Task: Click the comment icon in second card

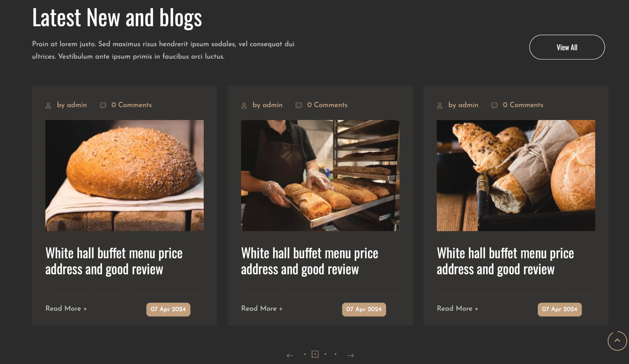Action: click(298, 105)
